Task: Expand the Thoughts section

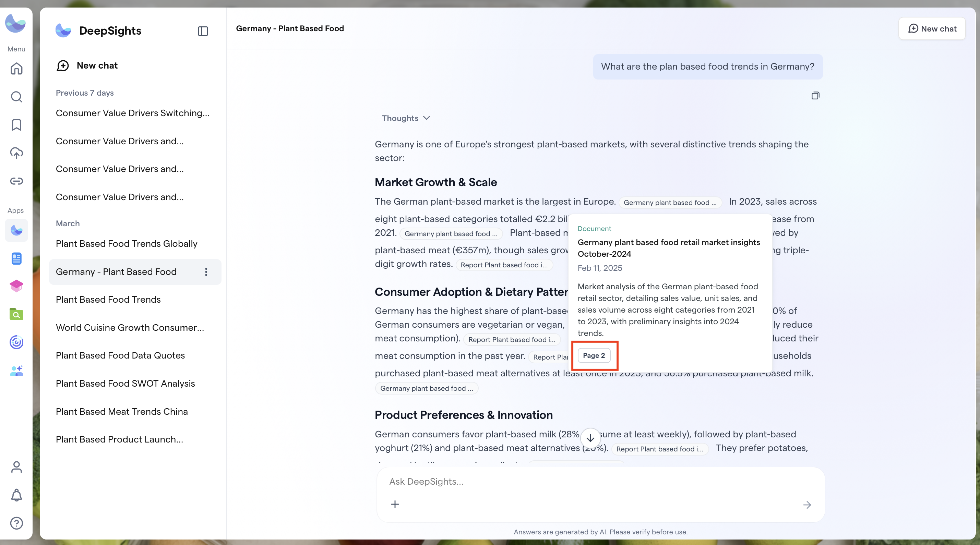Action: [x=406, y=118]
